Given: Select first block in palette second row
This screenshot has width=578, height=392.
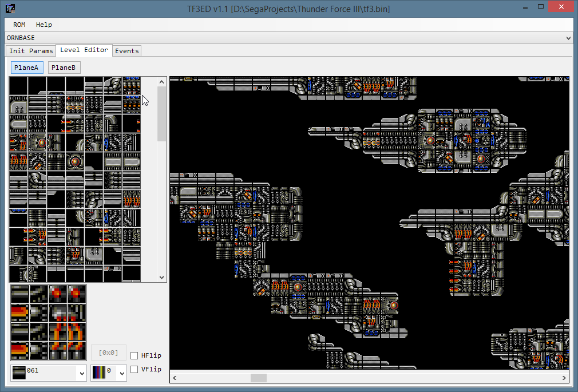Looking at the screenshot, I should pos(18,105).
